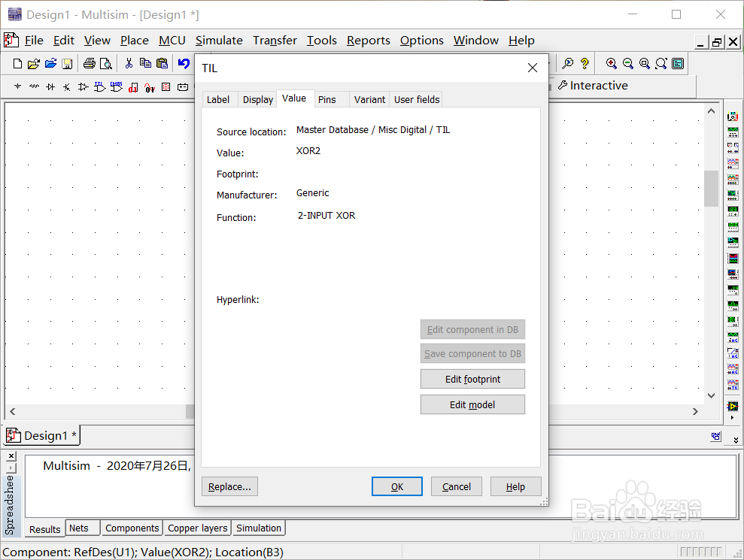Viewport: 744px width, 560px height.
Task: Open the File menu
Action: click(x=34, y=41)
